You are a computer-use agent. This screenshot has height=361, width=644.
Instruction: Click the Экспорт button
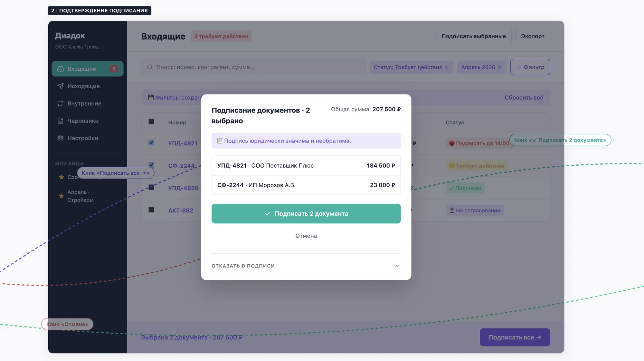(x=533, y=36)
